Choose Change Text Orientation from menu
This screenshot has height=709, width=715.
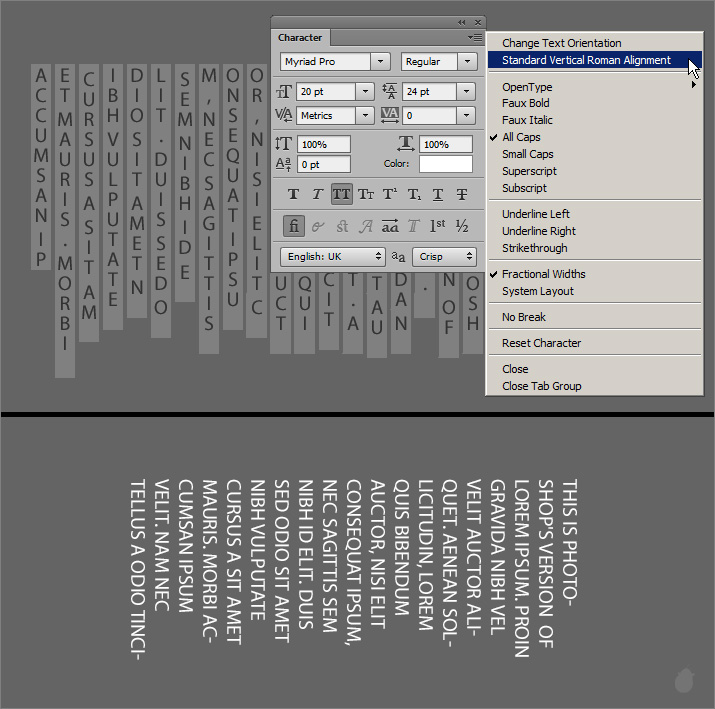pyautogui.click(x=561, y=43)
